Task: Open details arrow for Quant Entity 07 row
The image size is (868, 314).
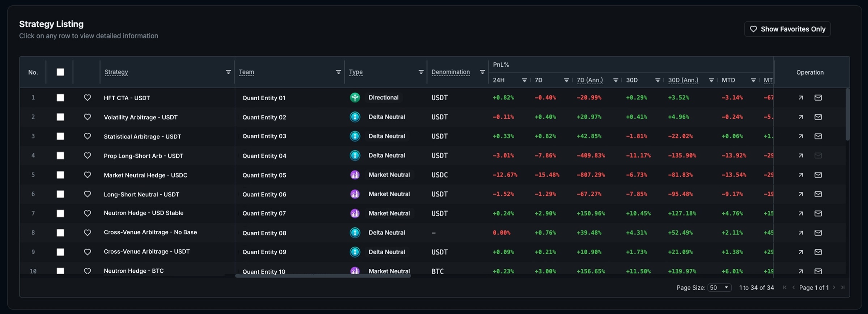Action: (801, 213)
